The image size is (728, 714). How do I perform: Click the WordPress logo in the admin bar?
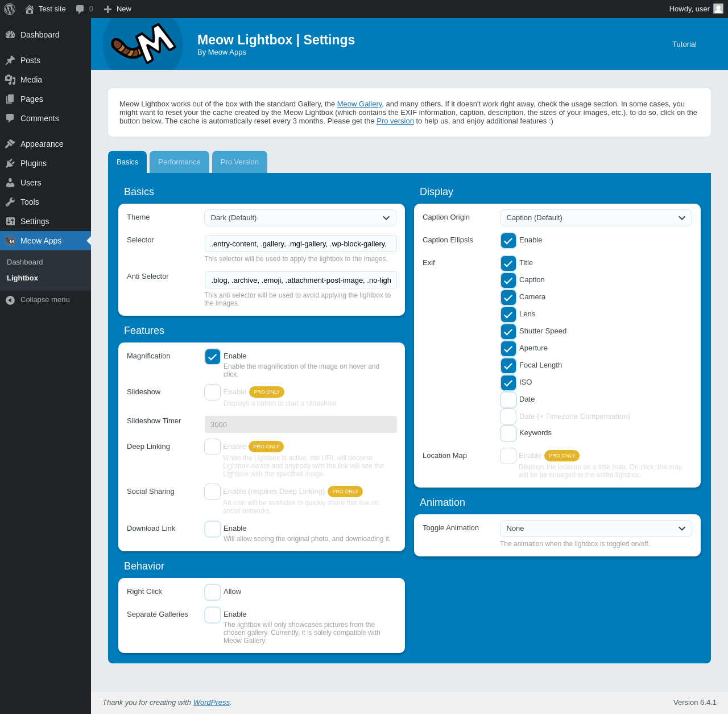[10, 9]
